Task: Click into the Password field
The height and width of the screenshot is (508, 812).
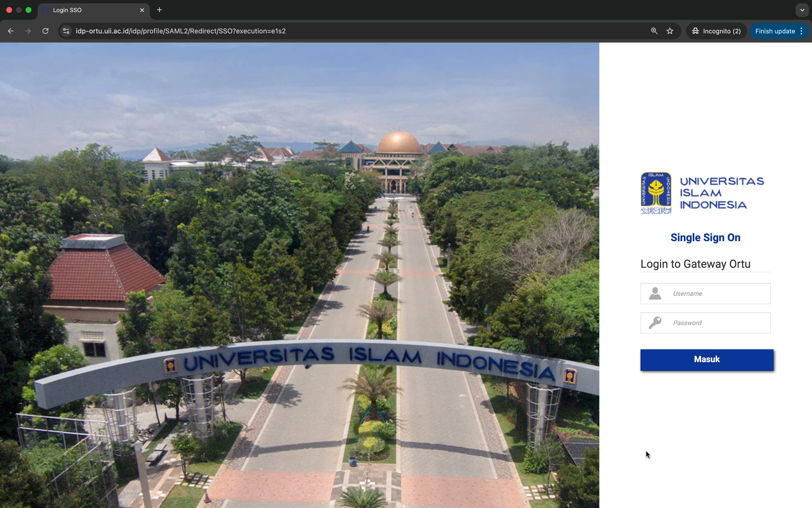Action: pos(705,322)
